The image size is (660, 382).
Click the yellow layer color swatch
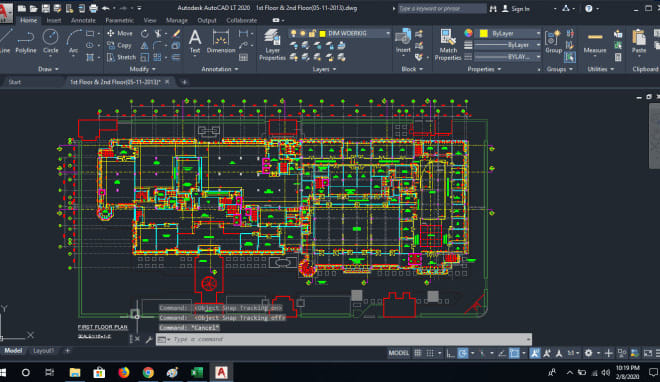tap(323, 33)
